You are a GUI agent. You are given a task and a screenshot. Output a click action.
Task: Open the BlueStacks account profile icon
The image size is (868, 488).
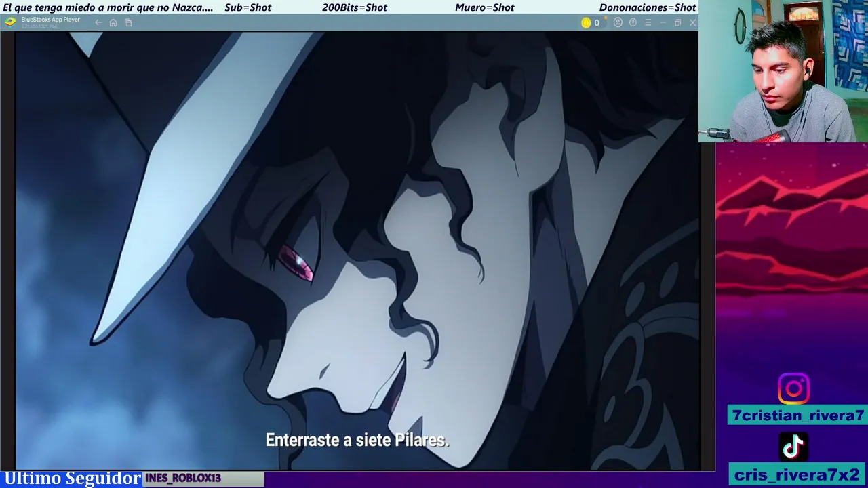pos(618,22)
